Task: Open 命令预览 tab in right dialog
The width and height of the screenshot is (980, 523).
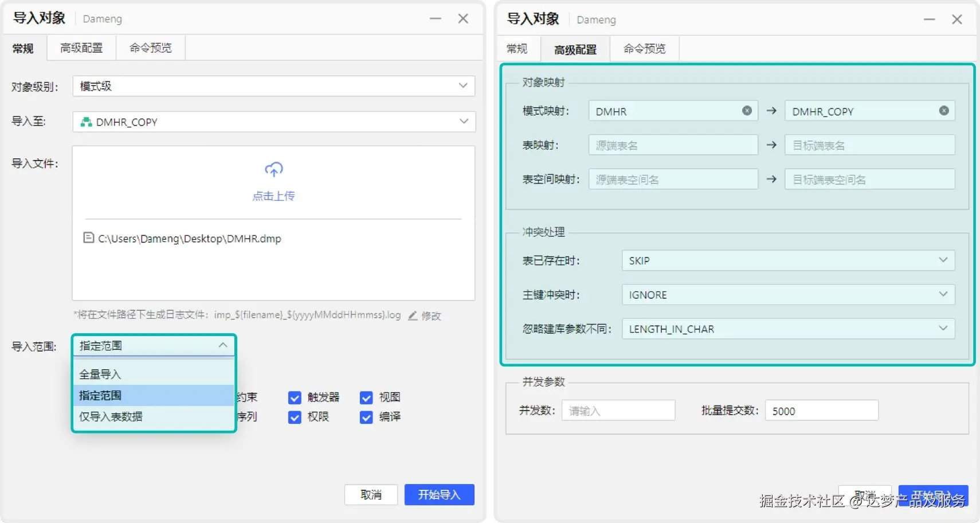Action: [x=645, y=49]
